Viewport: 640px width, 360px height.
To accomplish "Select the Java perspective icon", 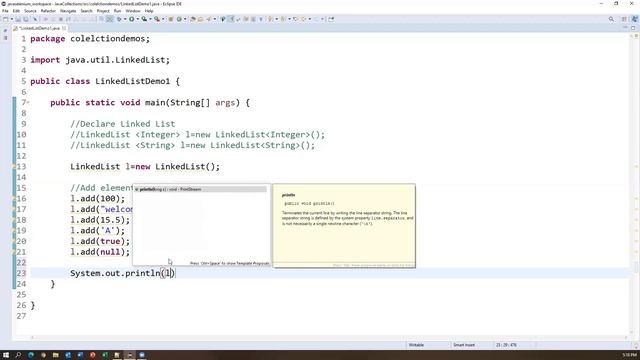I will click(x=634, y=19).
